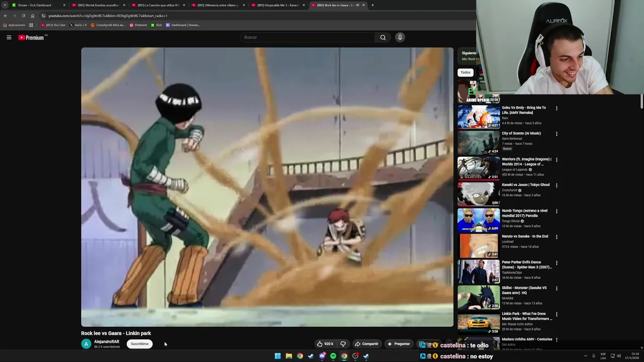Switch to Diferencia entre villano browser tab
Screen dimensions: 644x362
pyautogui.click(x=218, y=5)
